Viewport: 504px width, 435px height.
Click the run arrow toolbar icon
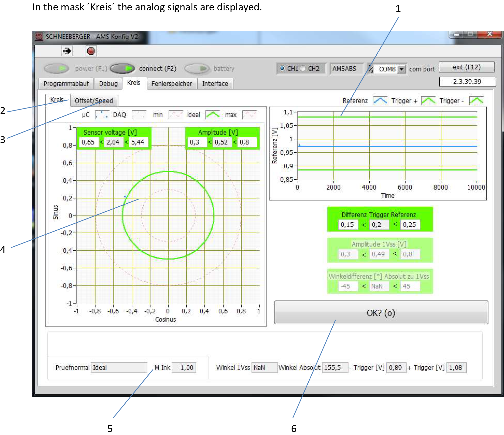point(67,51)
